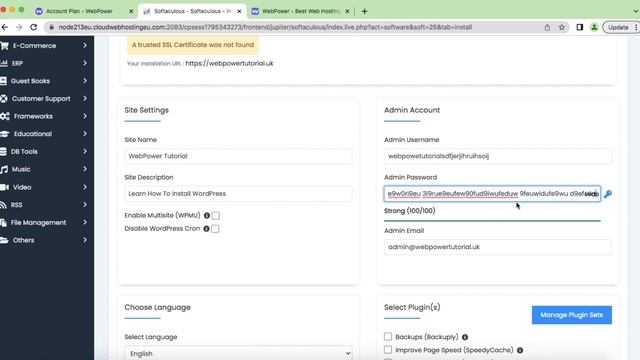Click the Admin Username field
Viewport: 640px width, 360px height.
click(x=498, y=156)
